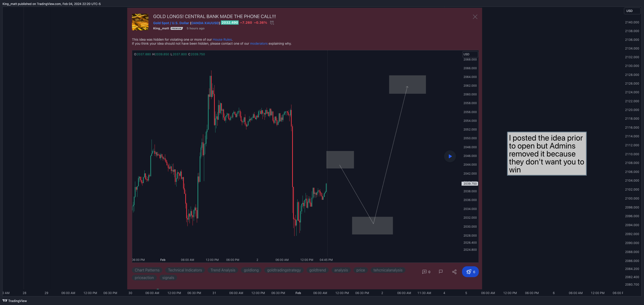Click the published-on TradingView.com header text
The image size is (644, 305).
click(x=52, y=4)
